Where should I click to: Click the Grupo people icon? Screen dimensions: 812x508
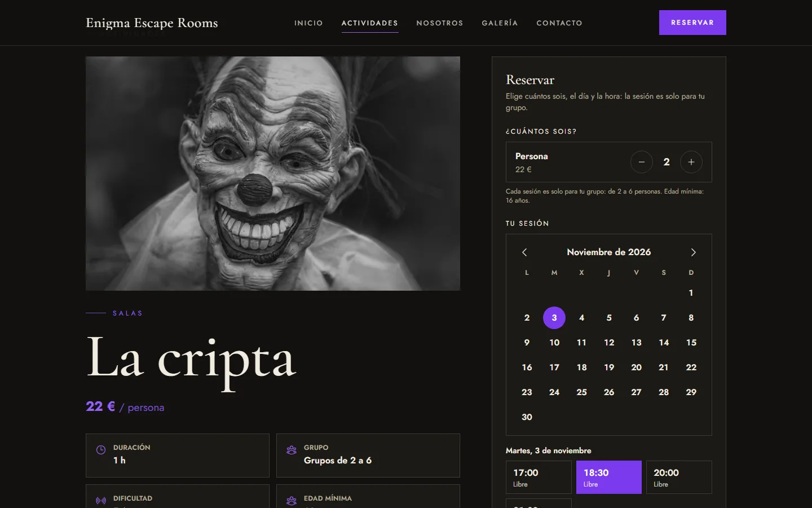click(292, 450)
